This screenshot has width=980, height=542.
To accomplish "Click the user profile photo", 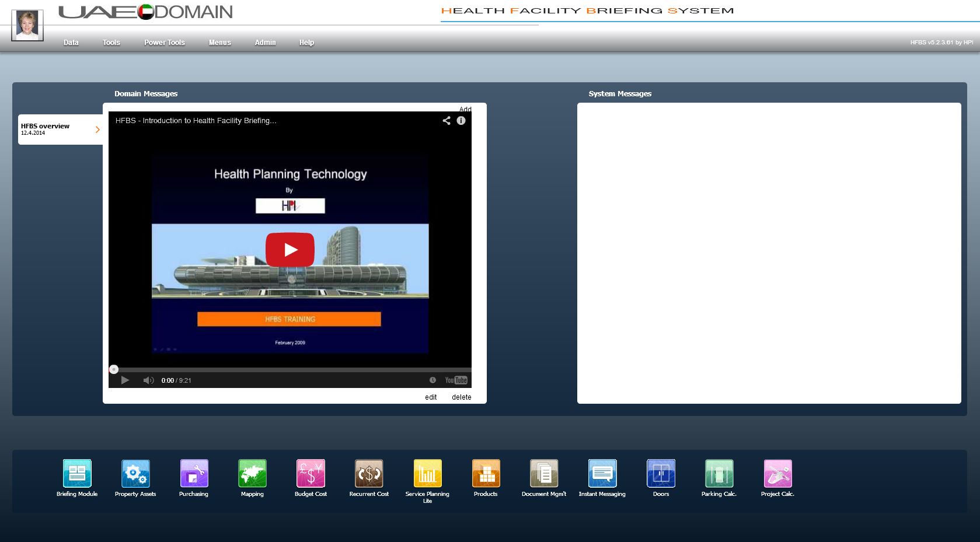I will pos(27,25).
